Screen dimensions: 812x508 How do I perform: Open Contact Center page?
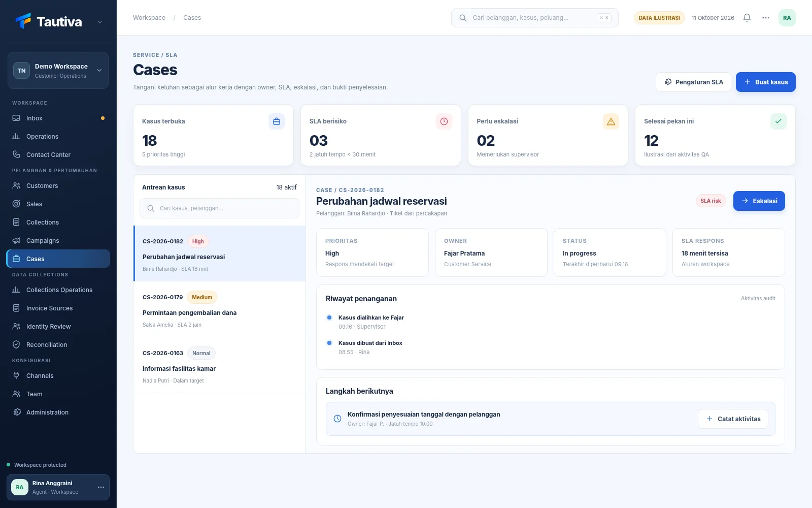[58, 155]
